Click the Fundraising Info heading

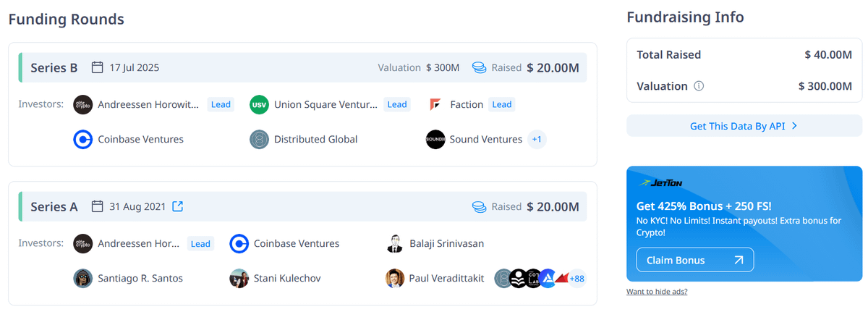click(685, 17)
